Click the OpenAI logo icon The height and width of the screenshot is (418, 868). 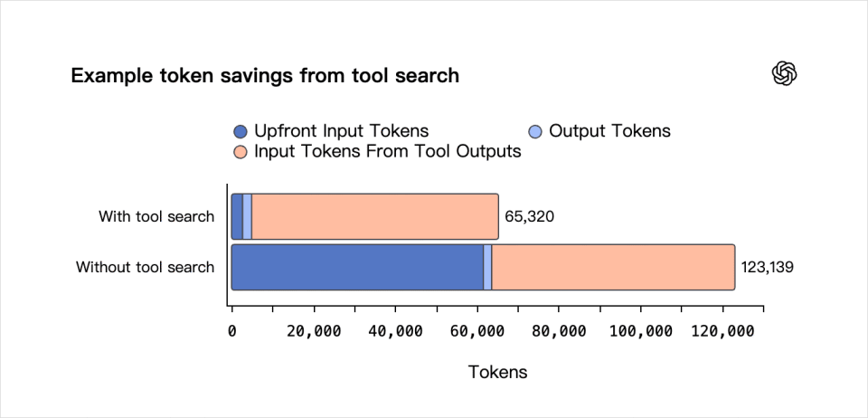pos(784,74)
